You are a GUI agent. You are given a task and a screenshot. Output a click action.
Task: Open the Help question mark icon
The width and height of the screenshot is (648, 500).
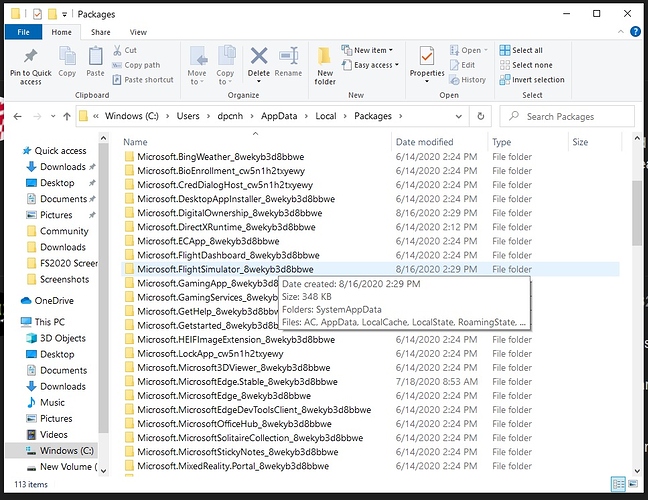pyautogui.click(x=635, y=32)
